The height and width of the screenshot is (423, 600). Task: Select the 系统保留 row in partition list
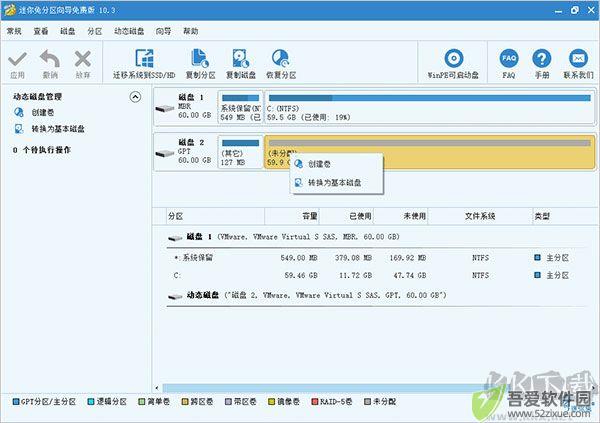tap(377, 258)
